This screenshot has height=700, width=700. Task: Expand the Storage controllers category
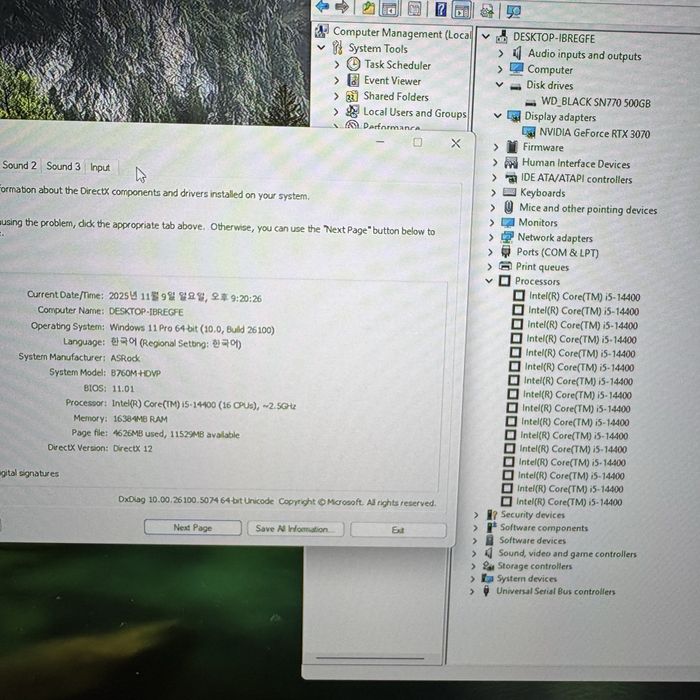(x=473, y=566)
